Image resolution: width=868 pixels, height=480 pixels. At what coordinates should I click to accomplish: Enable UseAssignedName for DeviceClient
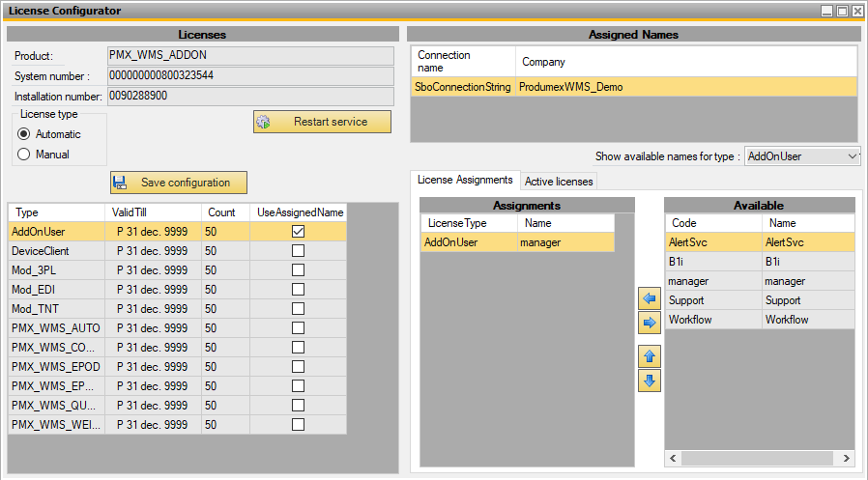click(x=298, y=251)
